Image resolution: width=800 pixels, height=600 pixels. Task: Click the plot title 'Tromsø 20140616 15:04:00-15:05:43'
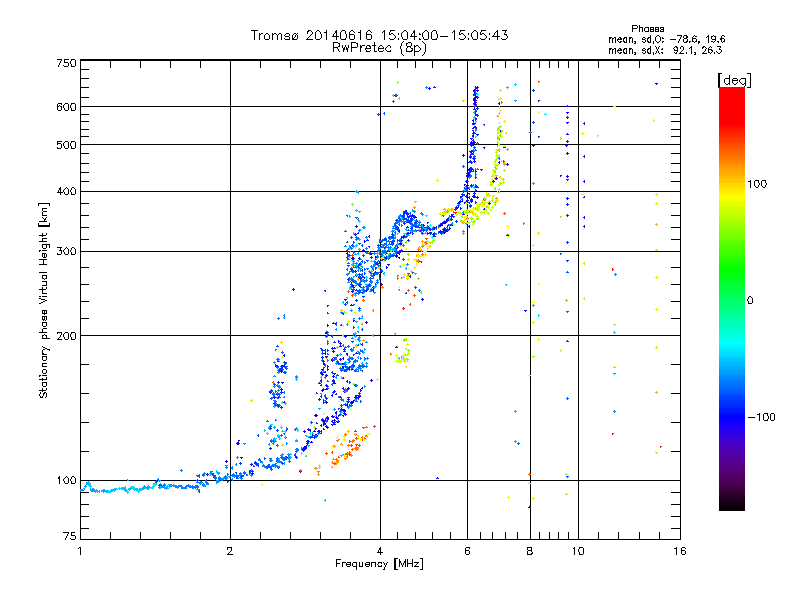pos(379,35)
